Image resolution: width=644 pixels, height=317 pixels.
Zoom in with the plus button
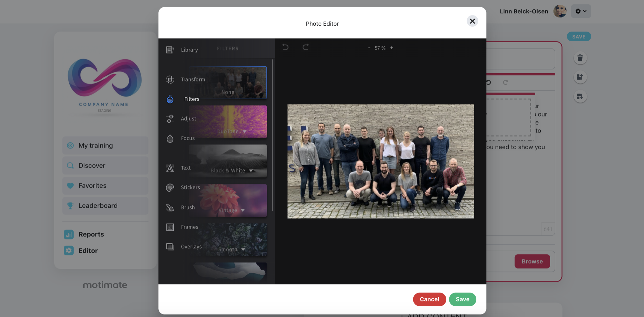tap(392, 48)
